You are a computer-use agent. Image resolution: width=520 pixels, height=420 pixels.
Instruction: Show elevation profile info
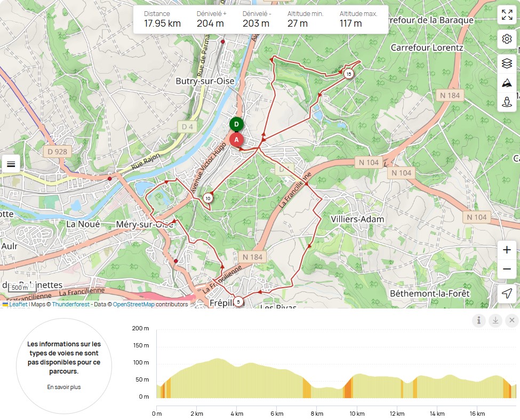click(x=479, y=320)
